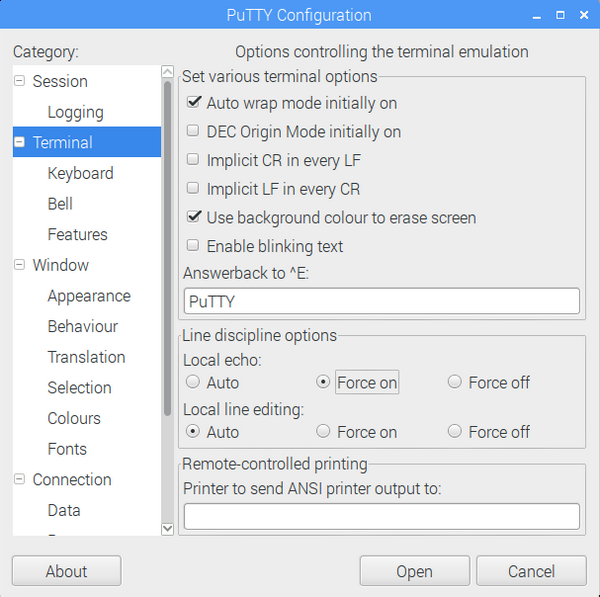Set Local line editing to Force on
Image resolution: width=600 pixels, height=597 pixels.
[323, 431]
